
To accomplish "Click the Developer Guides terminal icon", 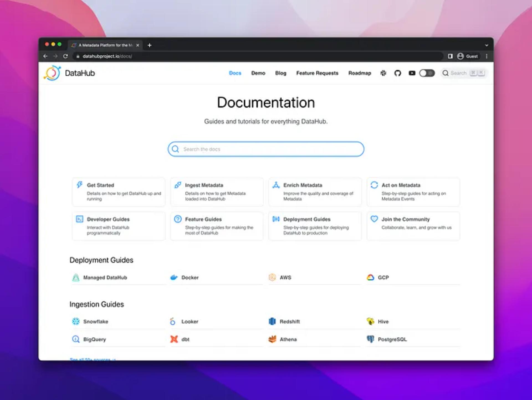I will point(80,219).
